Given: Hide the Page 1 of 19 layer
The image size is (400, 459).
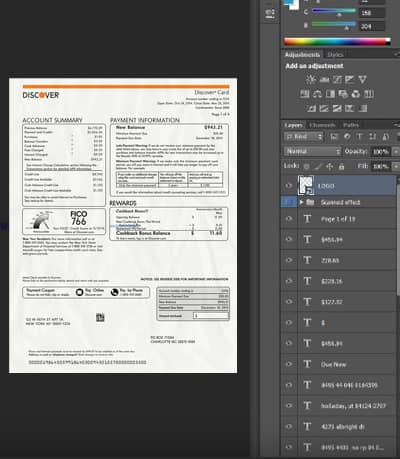Looking at the screenshot, I should [x=289, y=219].
